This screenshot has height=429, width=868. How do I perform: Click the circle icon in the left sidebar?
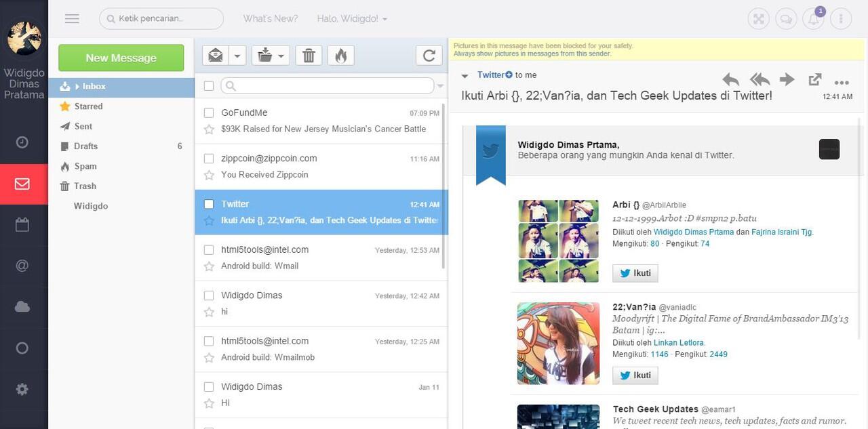click(x=22, y=348)
